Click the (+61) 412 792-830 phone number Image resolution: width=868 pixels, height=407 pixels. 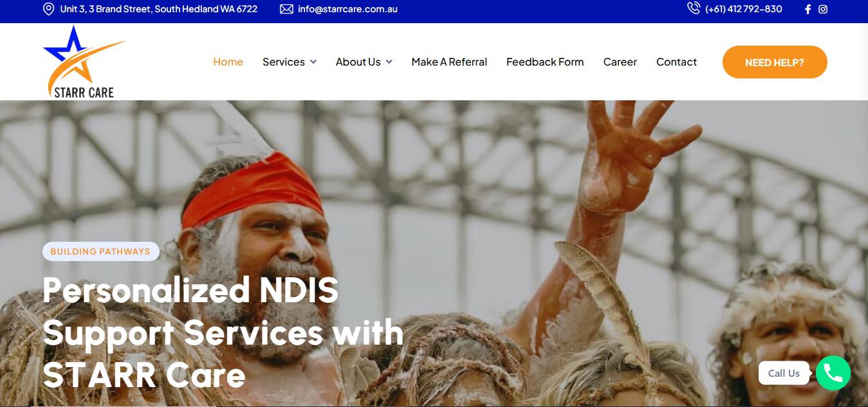[x=744, y=9]
